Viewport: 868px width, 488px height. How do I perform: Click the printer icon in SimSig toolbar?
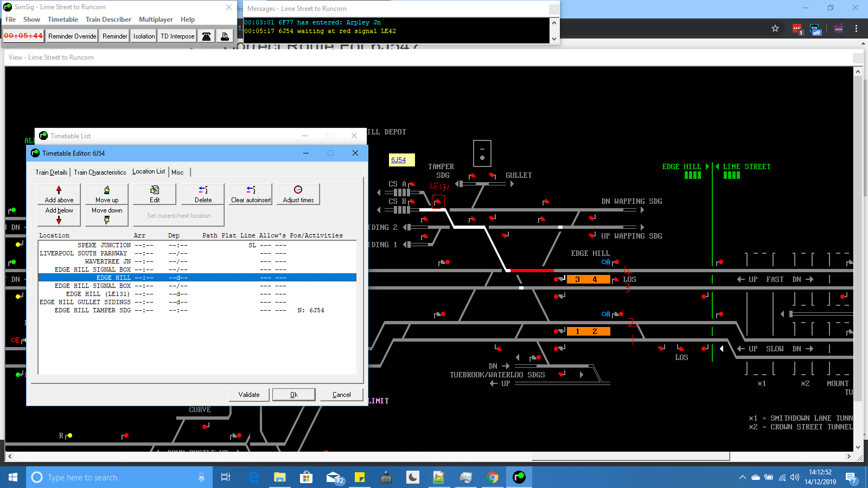[225, 36]
